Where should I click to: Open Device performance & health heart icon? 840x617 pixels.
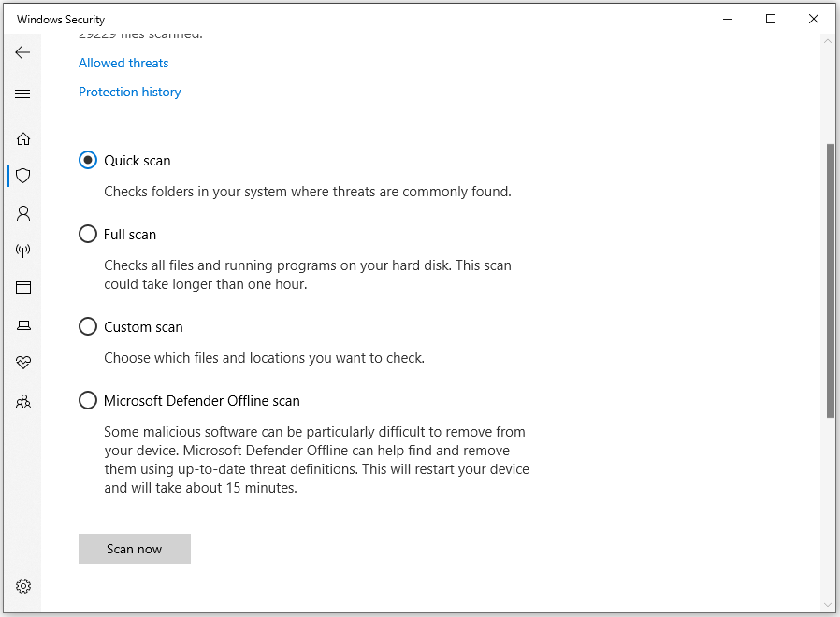pyautogui.click(x=23, y=363)
